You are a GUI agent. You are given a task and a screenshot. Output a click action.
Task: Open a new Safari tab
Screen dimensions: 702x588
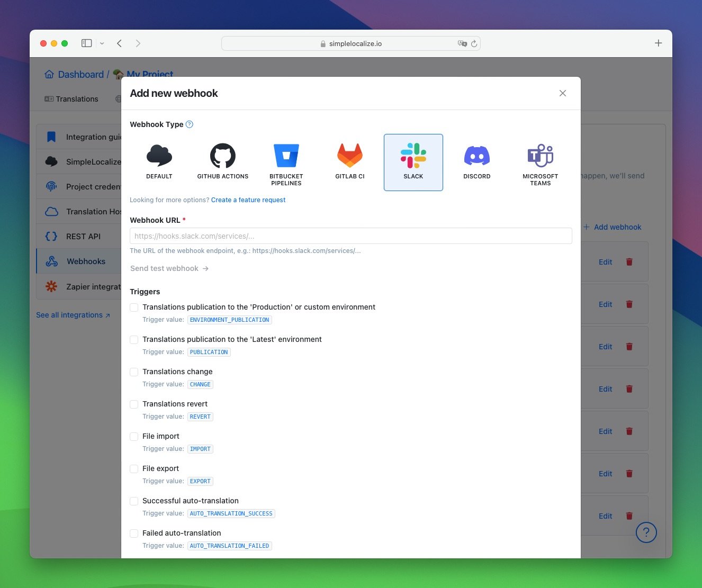point(659,43)
